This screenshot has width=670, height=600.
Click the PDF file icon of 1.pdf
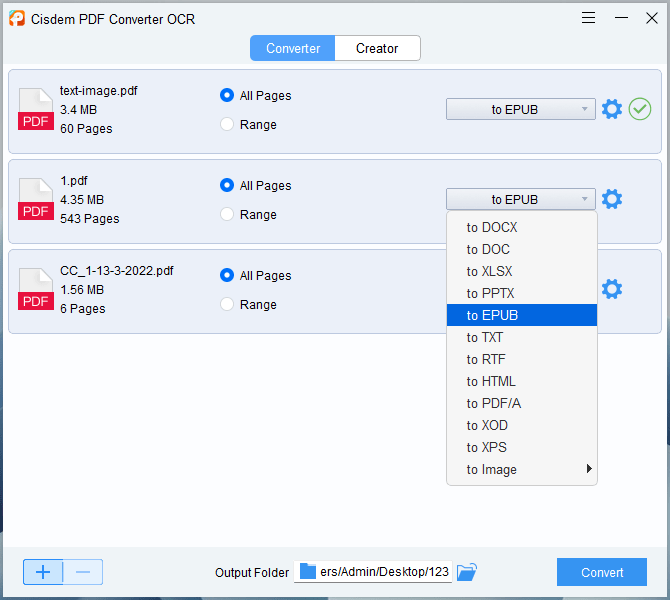(36, 200)
